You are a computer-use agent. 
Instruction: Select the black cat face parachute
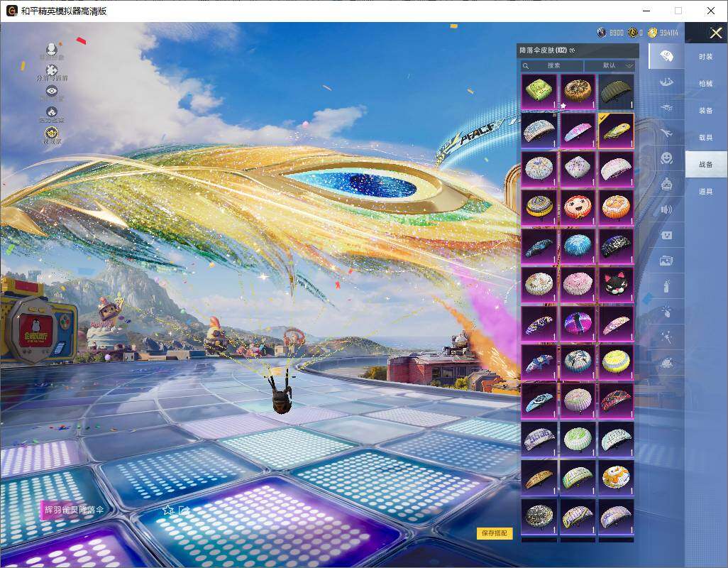(x=616, y=285)
